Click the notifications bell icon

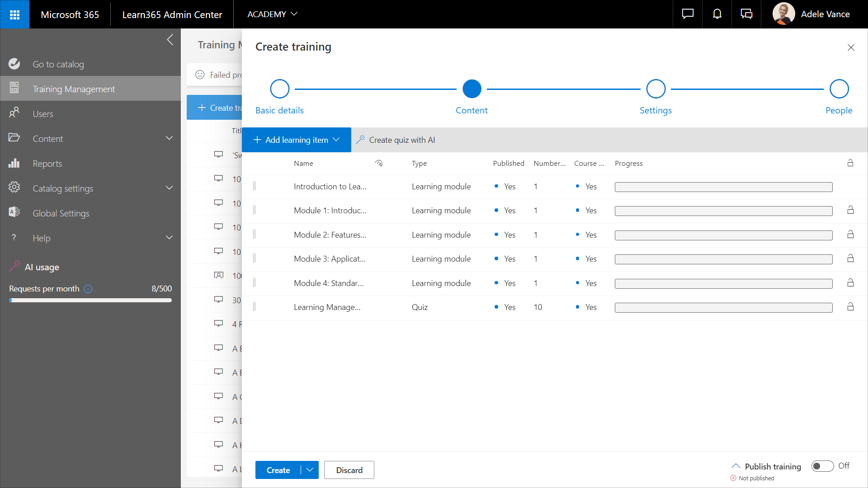pos(717,14)
